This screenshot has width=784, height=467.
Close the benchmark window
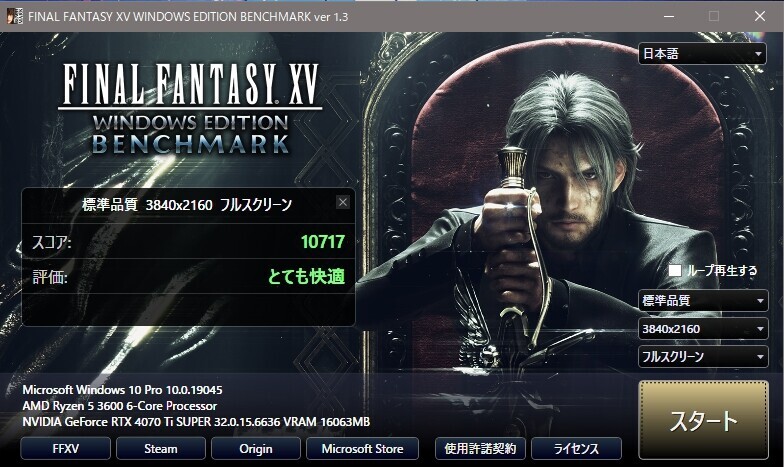[x=760, y=16]
